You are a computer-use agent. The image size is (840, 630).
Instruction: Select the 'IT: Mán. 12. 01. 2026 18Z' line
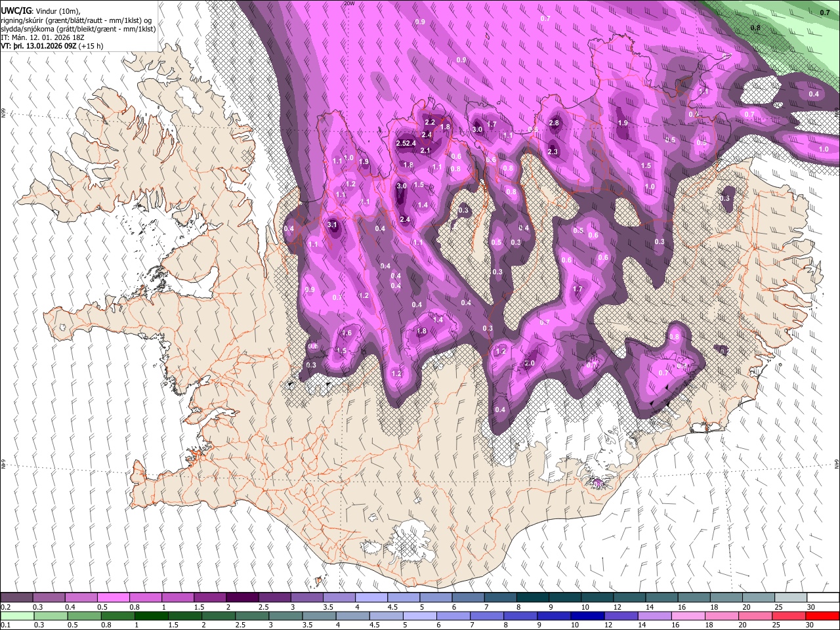click(x=43, y=37)
